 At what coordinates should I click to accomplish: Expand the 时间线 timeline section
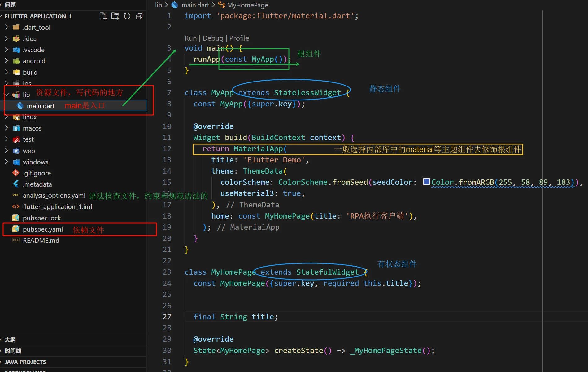(x=73, y=351)
